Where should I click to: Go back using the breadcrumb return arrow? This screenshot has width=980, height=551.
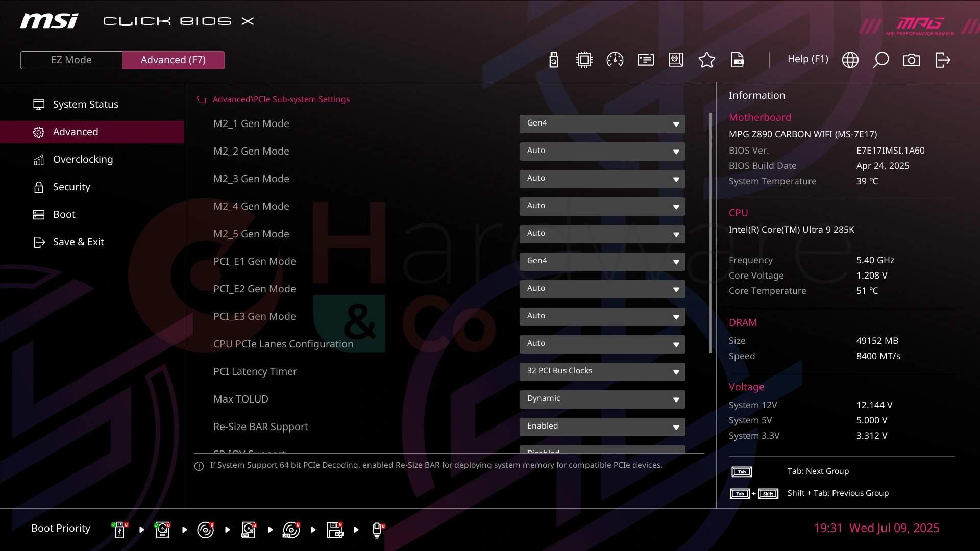(201, 99)
